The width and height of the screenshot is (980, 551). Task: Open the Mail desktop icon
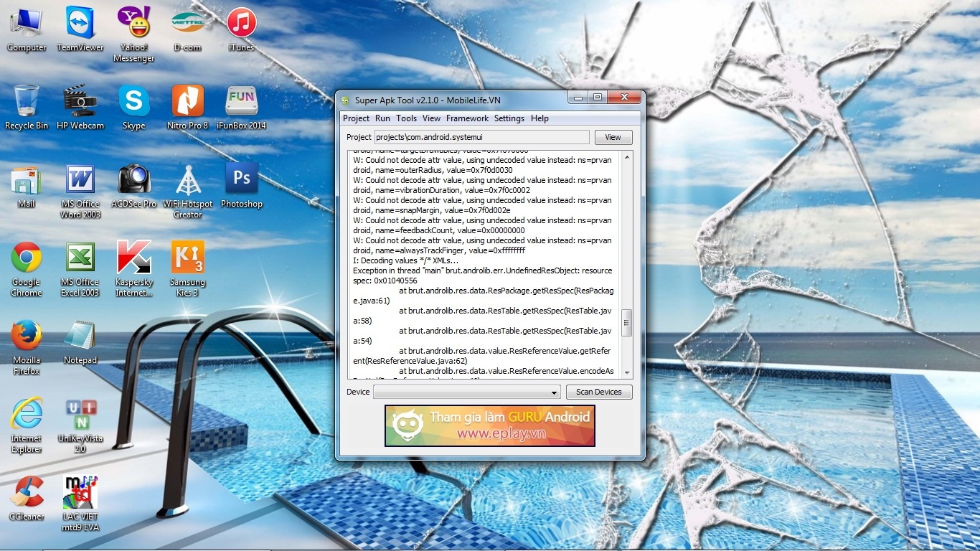point(27,185)
